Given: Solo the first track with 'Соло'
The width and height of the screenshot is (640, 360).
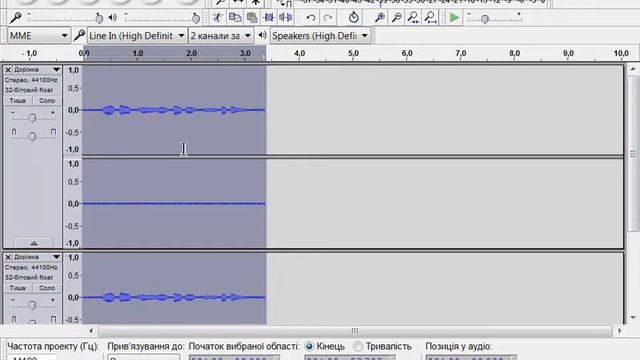Looking at the screenshot, I should point(47,101).
